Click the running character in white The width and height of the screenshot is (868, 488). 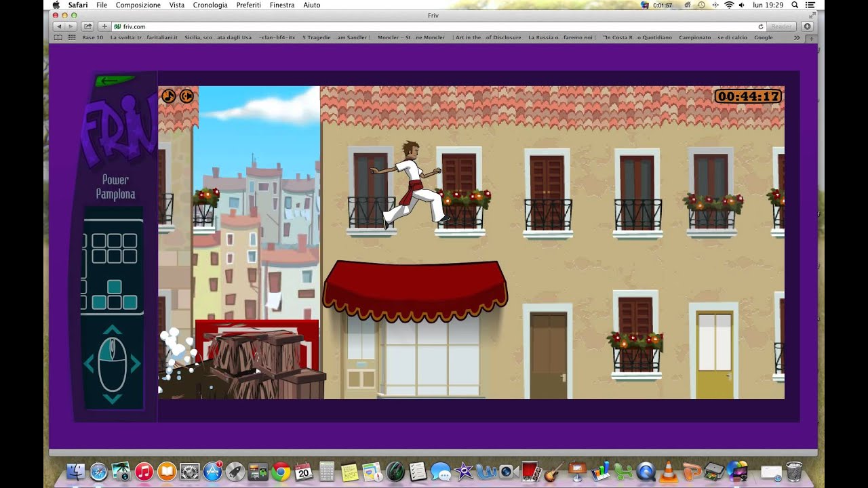(412, 184)
